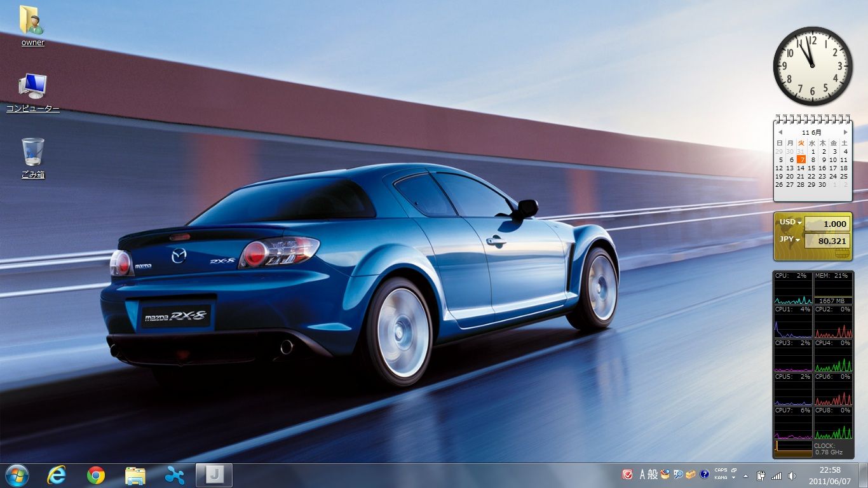Open the IME pad icon
The width and height of the screenshot is (868, 488).
pos(665,474)
